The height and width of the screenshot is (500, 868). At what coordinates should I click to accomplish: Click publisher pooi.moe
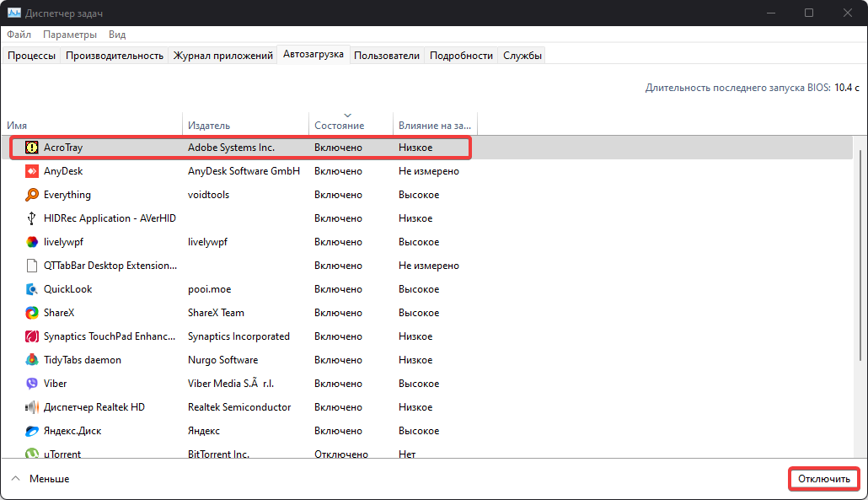[209, 289]
